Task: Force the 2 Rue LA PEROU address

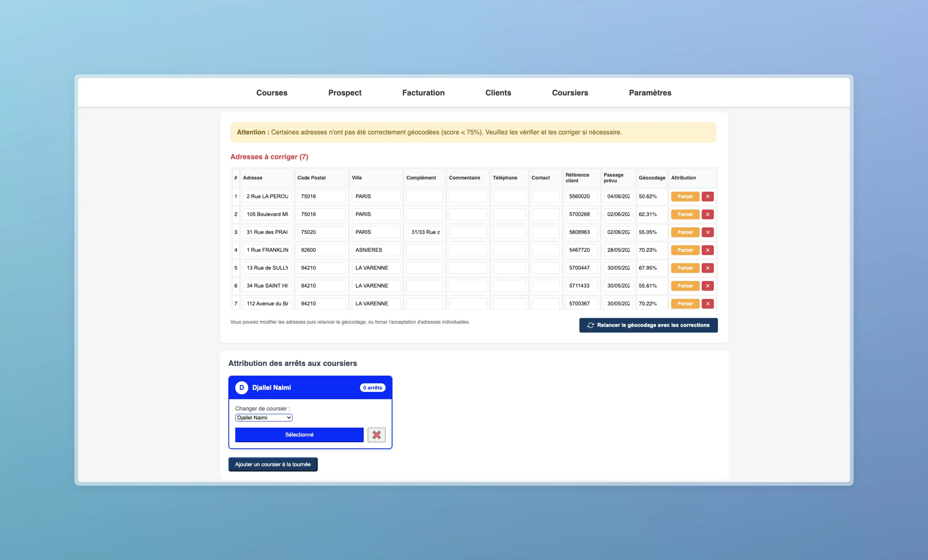Action: point(685,197)
